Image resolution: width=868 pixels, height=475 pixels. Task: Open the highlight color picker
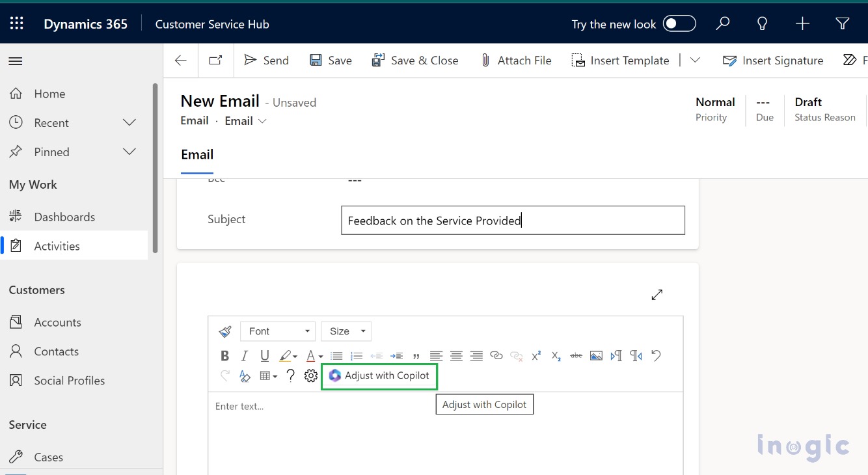288,356
